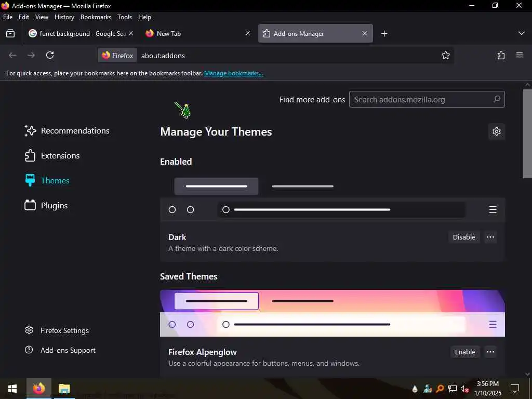Go back to previous page arrow

[12, 55]
